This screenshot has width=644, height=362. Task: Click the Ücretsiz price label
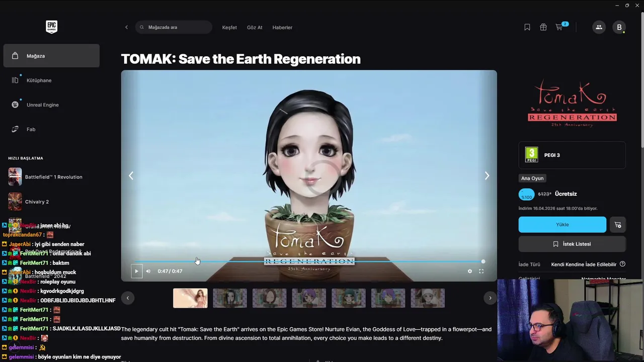(566, 194)
